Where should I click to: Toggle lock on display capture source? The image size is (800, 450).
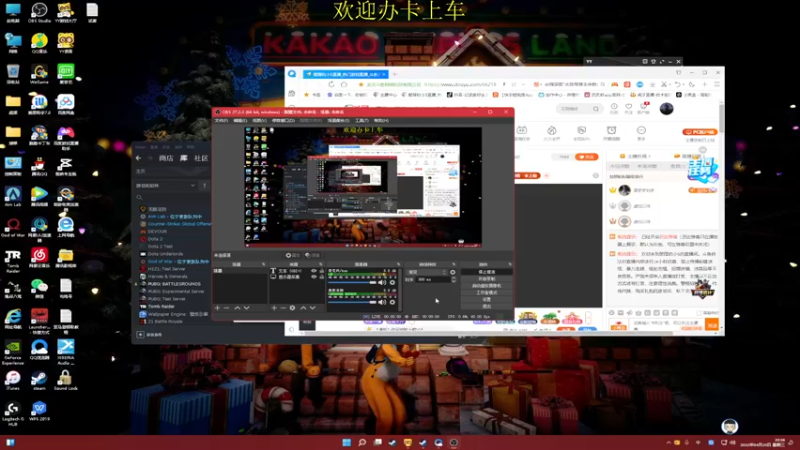(x=321, y=277)
